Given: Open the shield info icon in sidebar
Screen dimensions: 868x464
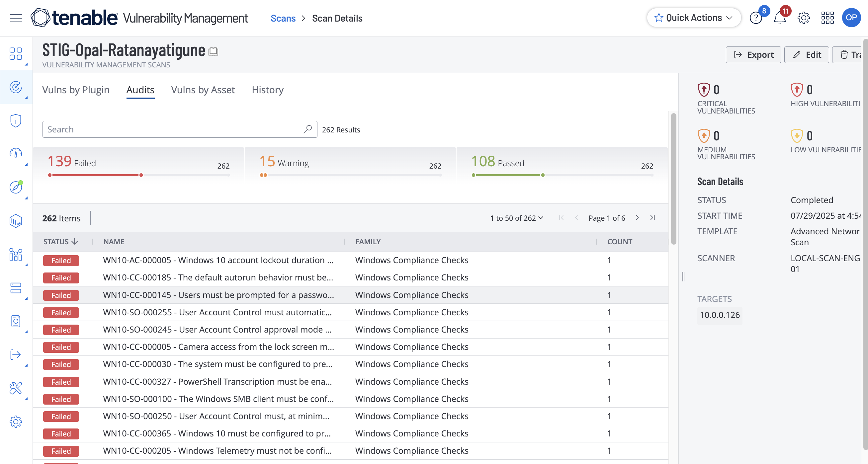Looking at the screenshot, I should tap(16, 120).
